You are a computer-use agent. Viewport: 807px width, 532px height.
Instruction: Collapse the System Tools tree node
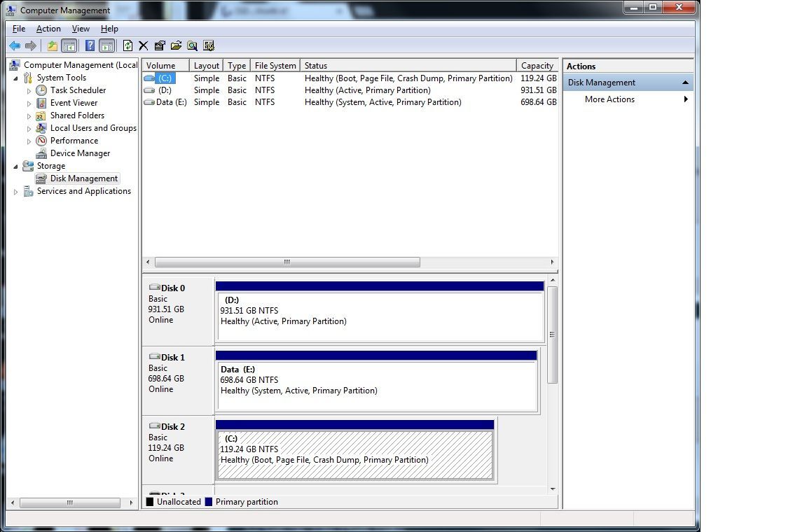[15, 78]
